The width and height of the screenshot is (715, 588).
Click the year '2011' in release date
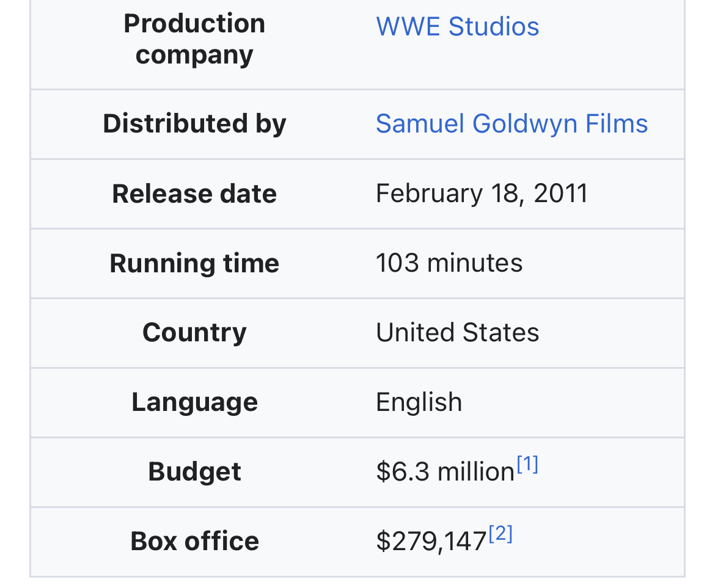[x=560, y=194]
